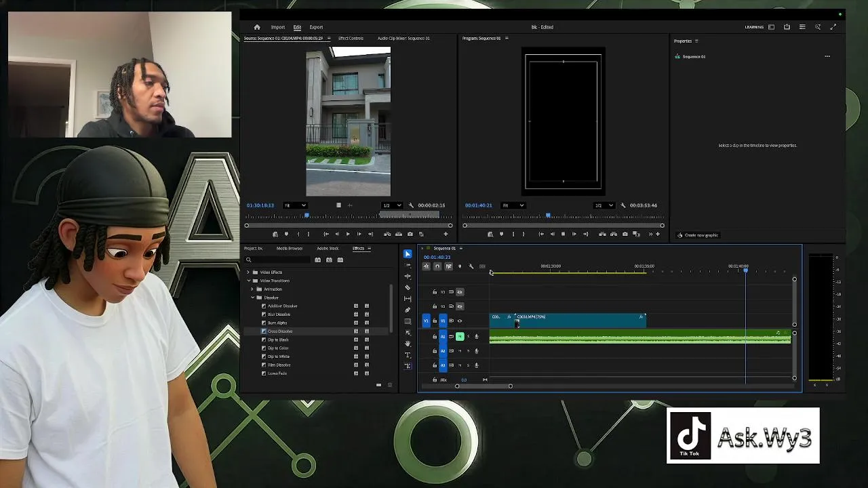This screenshot has height=488, width=868.
Task: Open the Quick Export share icon
Action: click(x=787, y=27)
